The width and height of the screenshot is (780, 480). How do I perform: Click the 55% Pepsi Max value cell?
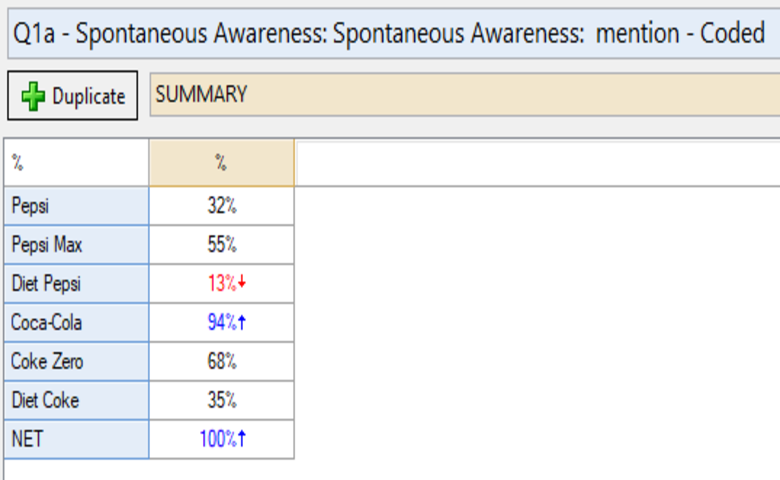point(221,245)
